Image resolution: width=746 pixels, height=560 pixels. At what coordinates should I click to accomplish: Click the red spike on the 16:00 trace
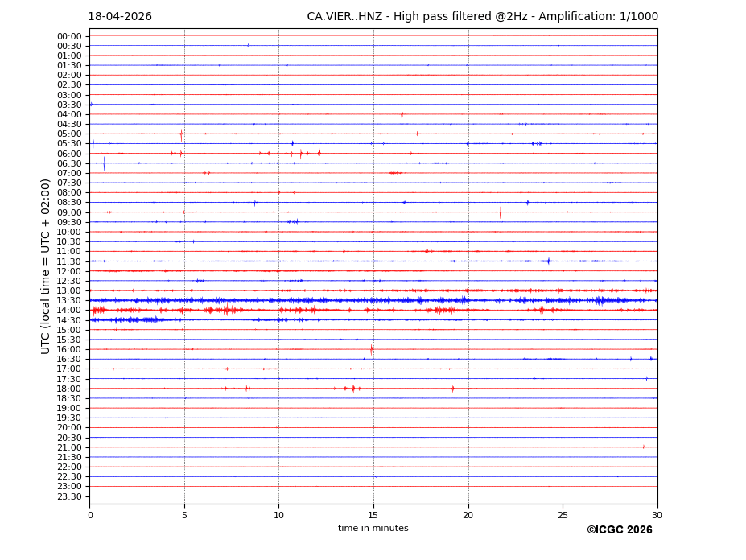[x=371, y=349]
